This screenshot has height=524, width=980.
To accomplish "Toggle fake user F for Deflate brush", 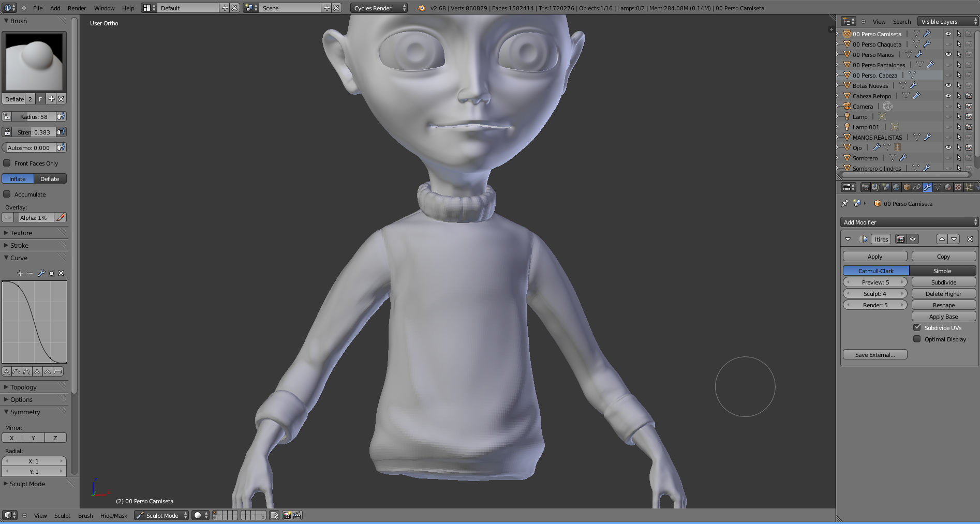I will 40,99.
